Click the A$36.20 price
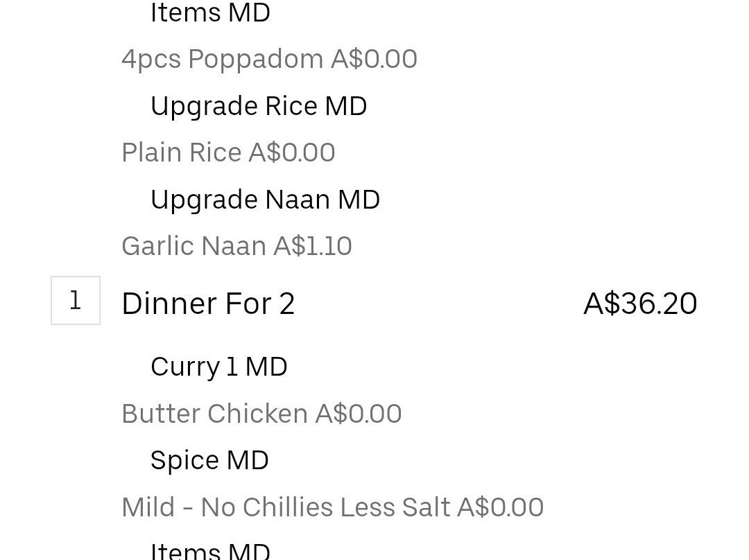Image resolution: width=749 pixels, height=560 pixels. tap(641, 304)
